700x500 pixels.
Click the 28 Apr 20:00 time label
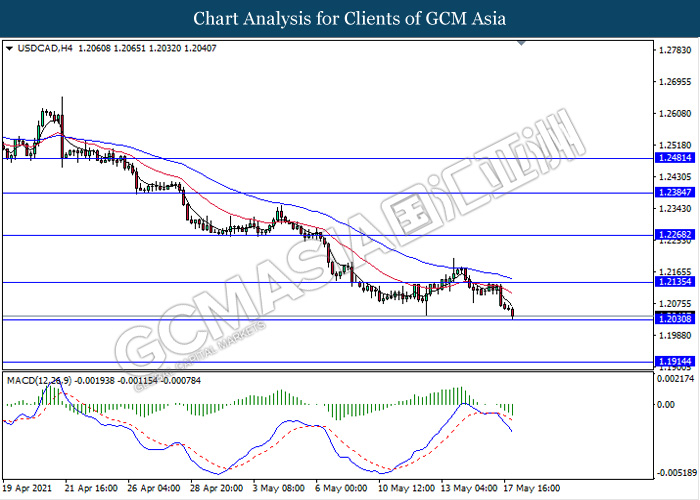point(217,488)
